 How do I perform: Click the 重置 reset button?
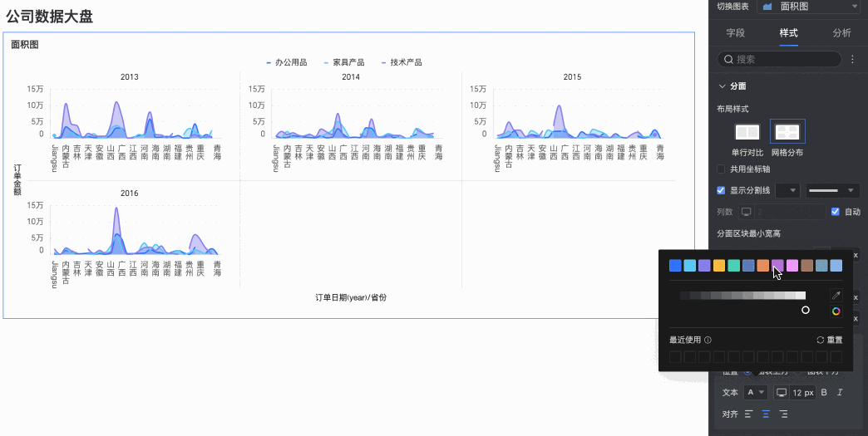click(x=830, y=340)
